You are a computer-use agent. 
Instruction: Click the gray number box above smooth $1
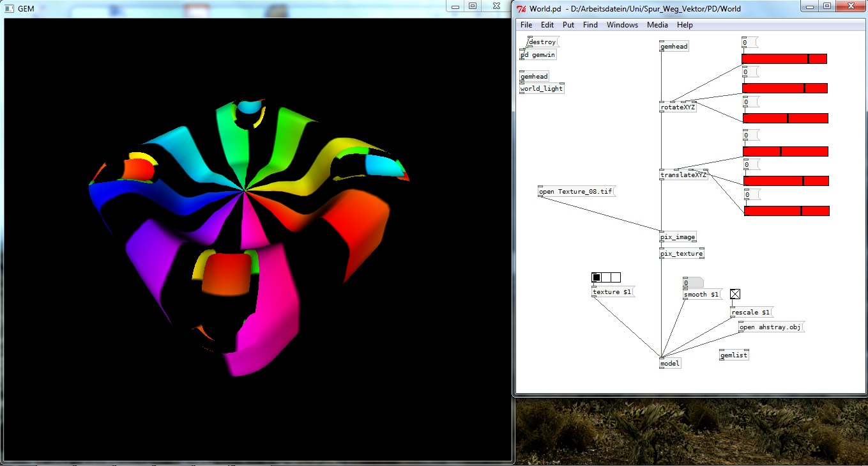tap(692, 283)
